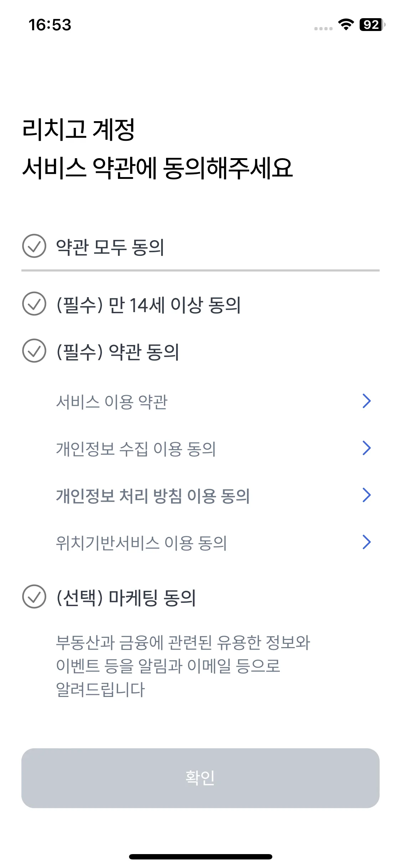Image resolution: width=401 pixels, height=868 pixels.
Task: Open 위치기반서비스 이용 동의 chevron
Action: point(367,542)
